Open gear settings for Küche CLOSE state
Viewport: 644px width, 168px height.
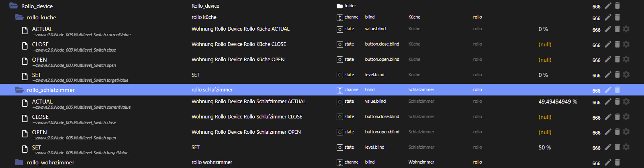click(x=626, y=44)
